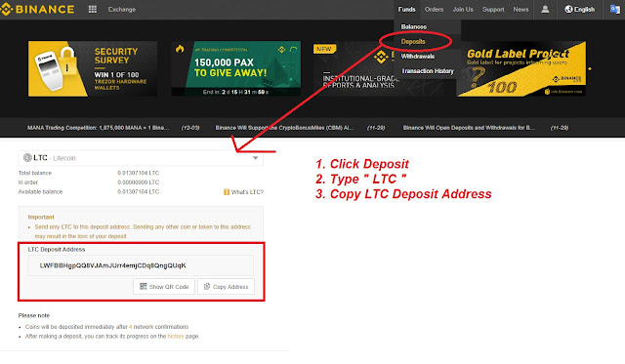Click the Litecoin coin icon

27,158
